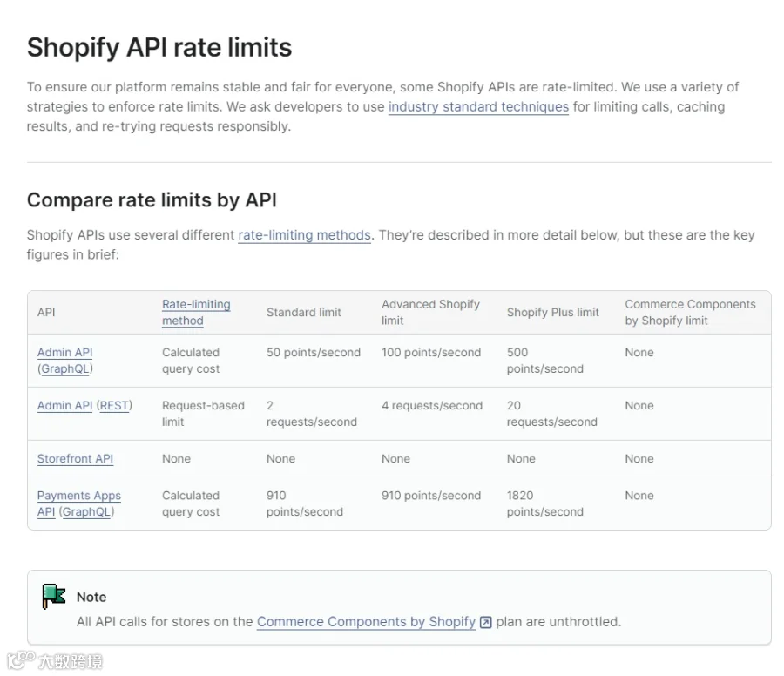Image resolution: width=784 pixels, height=676 pixels.
Task: Click the 1820 points/second cell
Action: 545,504
